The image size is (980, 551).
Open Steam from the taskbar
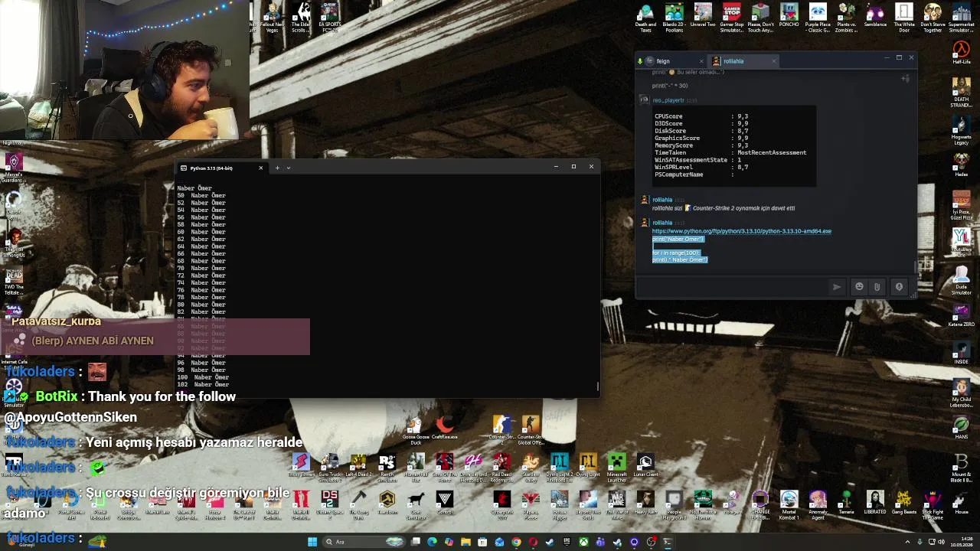tap(550, 542)
